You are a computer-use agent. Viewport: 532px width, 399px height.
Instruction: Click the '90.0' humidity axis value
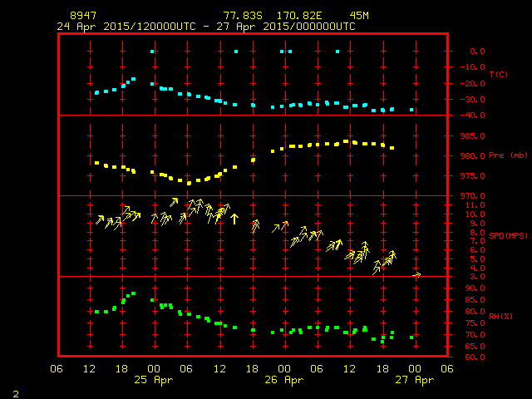pyautogui.click(x=475, y=288)
